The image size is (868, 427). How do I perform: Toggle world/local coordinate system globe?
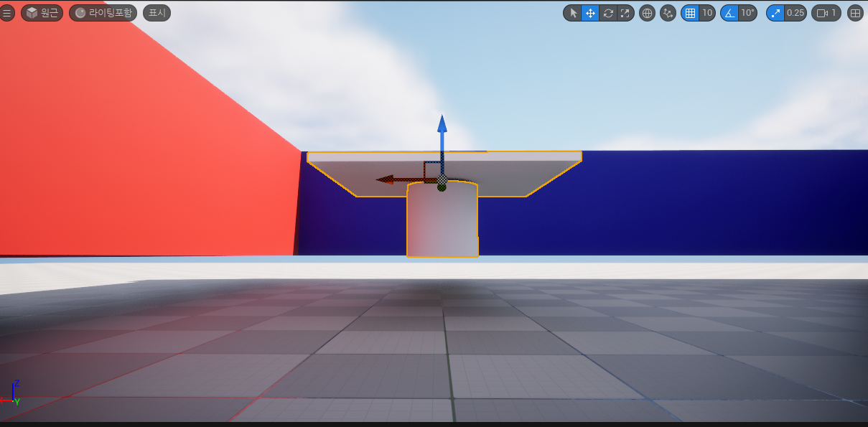click(647, 13)
